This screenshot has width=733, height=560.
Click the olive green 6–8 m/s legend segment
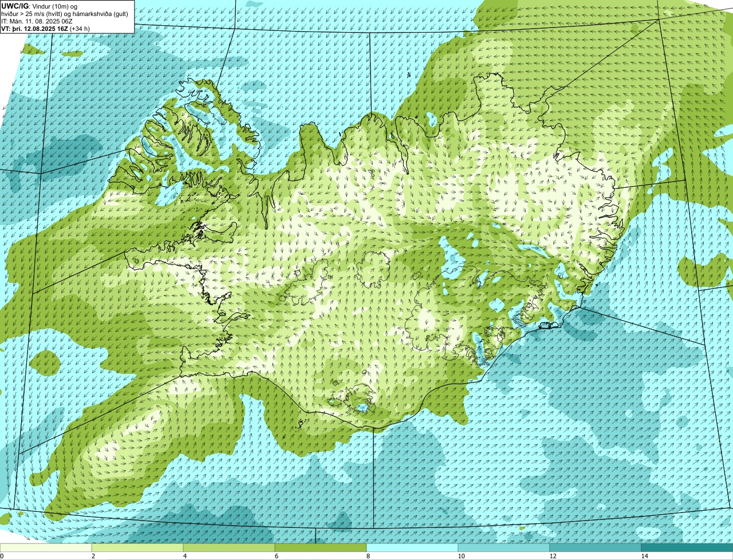[x=321, y=547]
